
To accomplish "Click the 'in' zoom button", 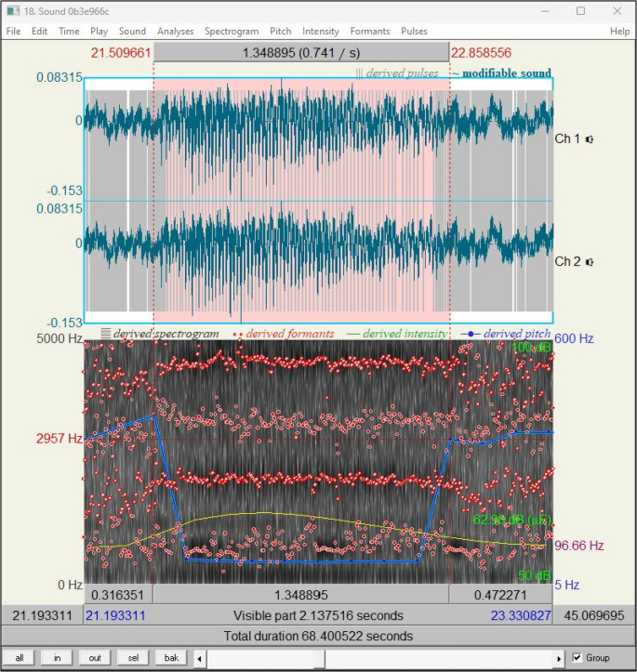I will coord(57,657).
